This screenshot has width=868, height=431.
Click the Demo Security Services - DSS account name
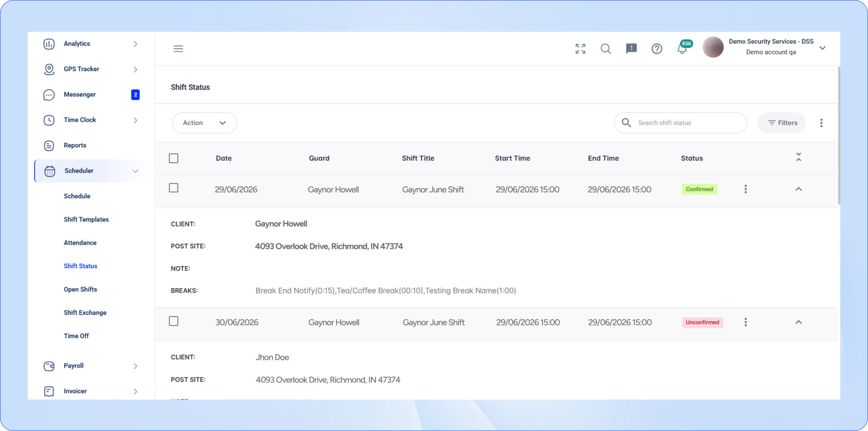(x=771, y=42)
